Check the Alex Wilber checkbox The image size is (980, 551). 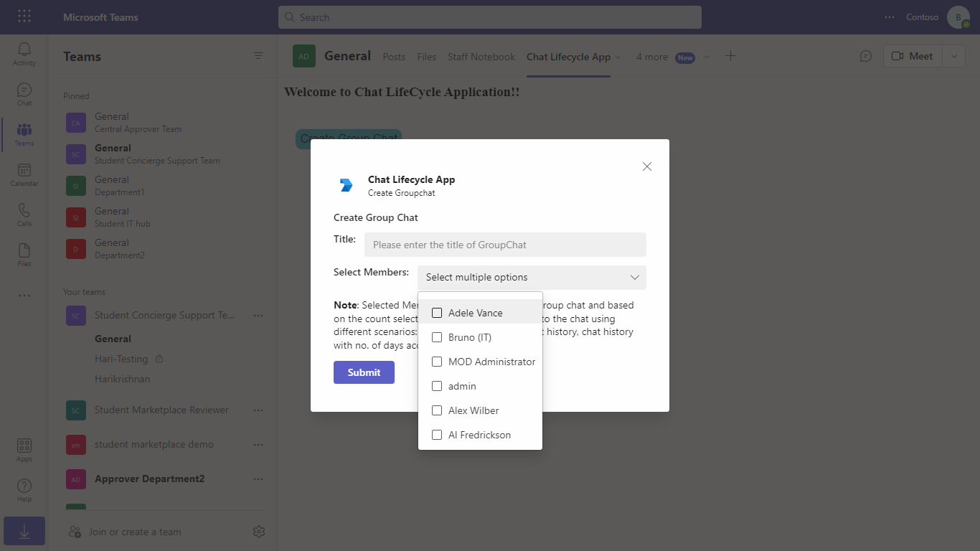tap(437, 410)
